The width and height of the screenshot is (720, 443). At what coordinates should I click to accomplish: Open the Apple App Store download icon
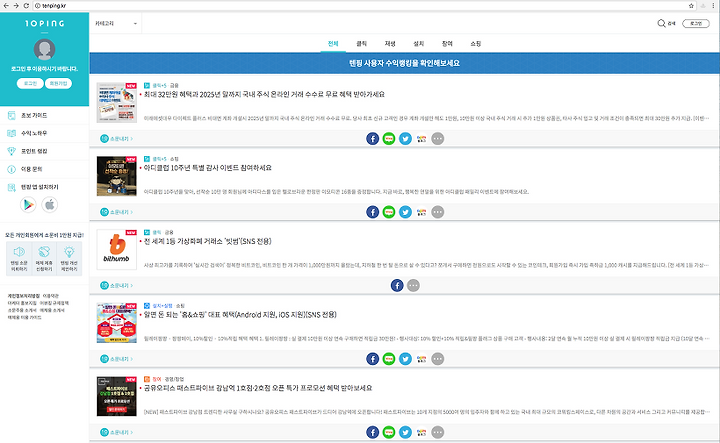click(50, 205)
